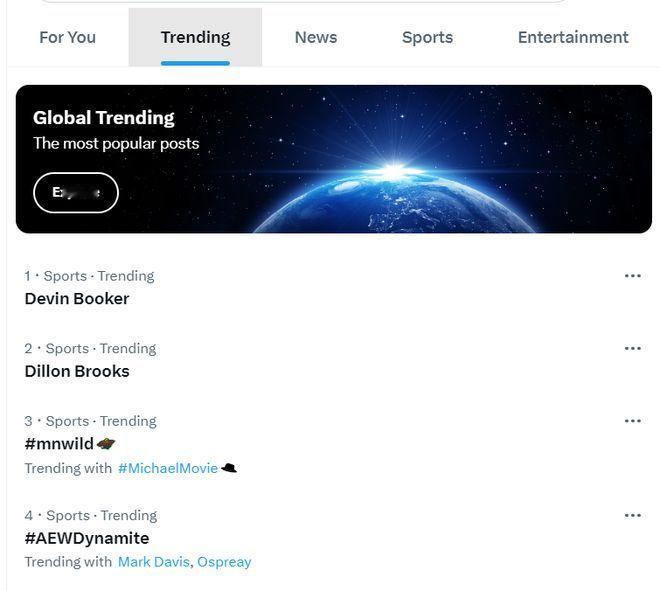This screenshot has height=591, width=660.
Task: Click the #MichaelMovie related hashtag
Action: pos(167,468)
